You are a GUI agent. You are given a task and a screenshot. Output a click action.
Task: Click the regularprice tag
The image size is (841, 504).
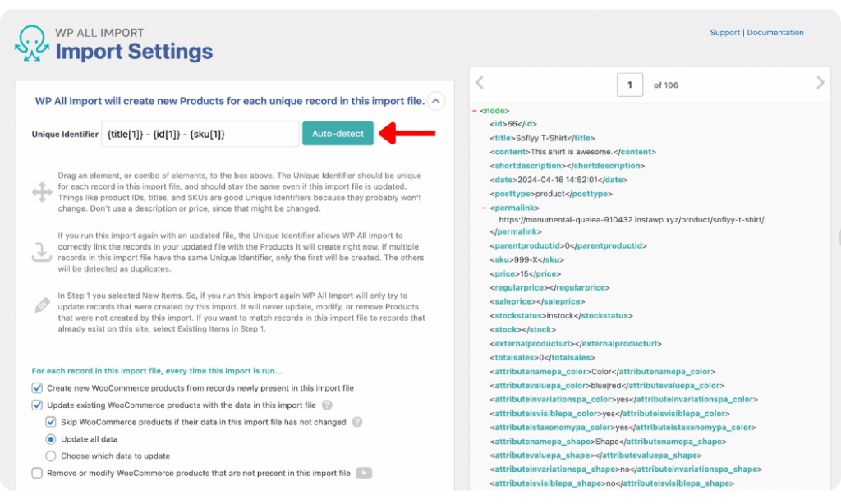pyautogui.click(x=549, y=287)
